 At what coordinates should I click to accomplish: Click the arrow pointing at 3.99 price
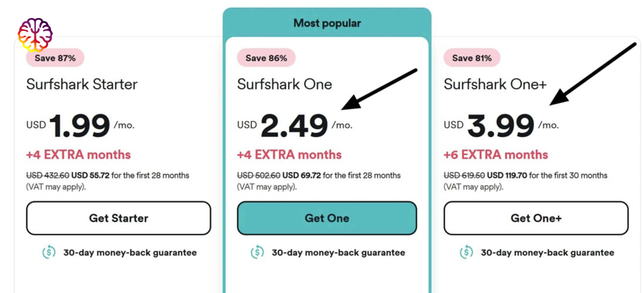pos(592,74)
